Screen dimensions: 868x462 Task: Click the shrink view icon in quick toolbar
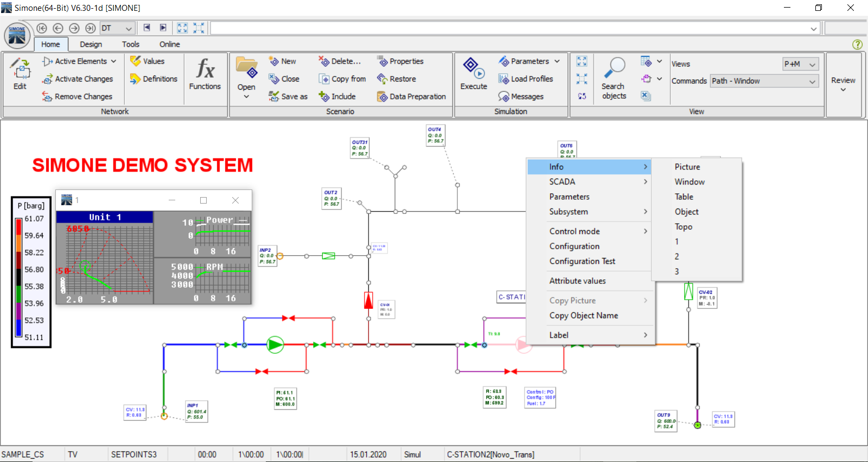(x=199, y=28)
